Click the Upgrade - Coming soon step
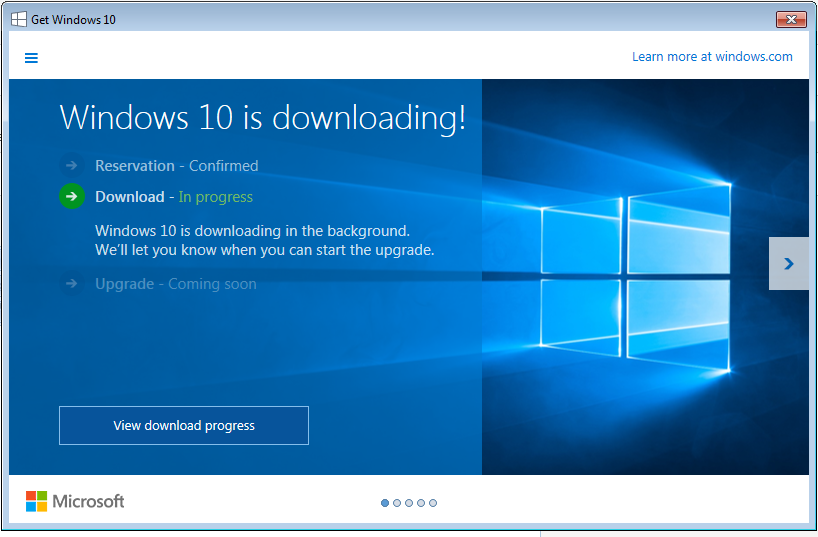The image size is (818, 537). click(x=175, y=284)
